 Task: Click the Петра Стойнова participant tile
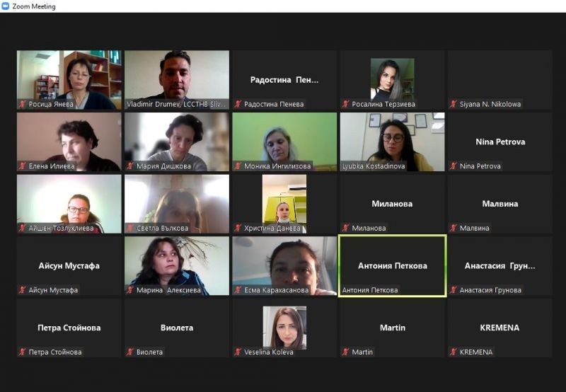point(69,328)
